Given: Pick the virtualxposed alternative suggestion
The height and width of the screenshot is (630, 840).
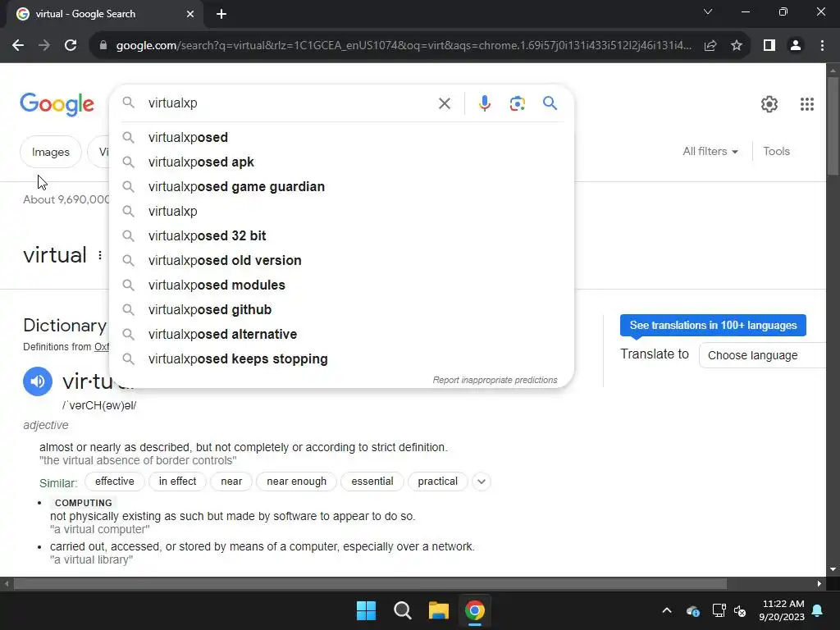Looking at the screenshot, I should click(341, 335).
